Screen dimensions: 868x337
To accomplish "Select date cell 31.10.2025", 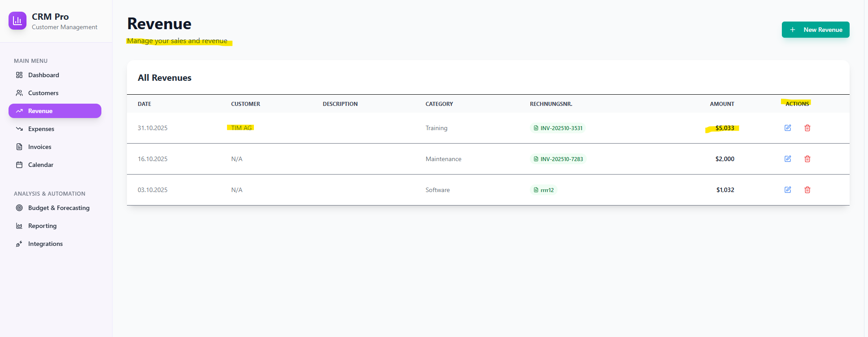I will pyautogui.click(x=153, y=128).
